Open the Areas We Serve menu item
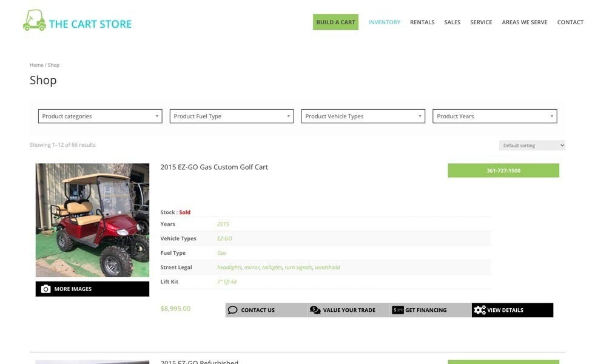Viewport: 595px width, 364px height. pyautogui.click(x=525, y=22)
